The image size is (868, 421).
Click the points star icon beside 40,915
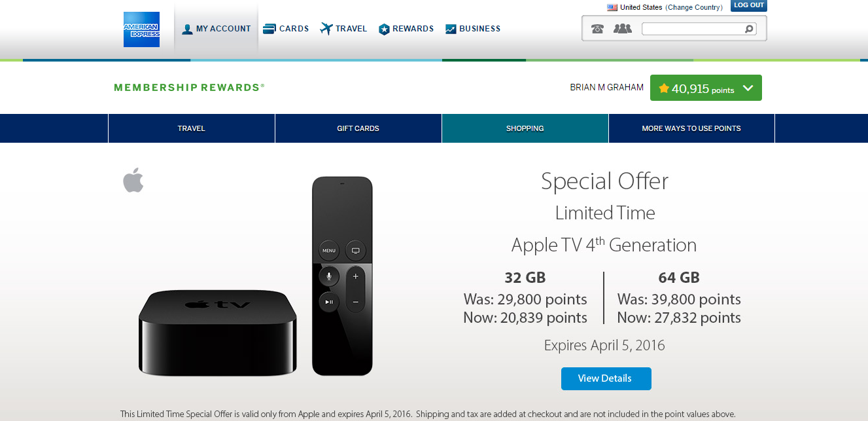[x=664, y=86]
